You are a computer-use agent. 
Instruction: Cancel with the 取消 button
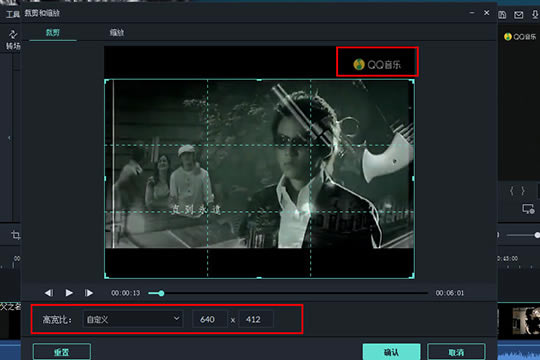[456, 352]
